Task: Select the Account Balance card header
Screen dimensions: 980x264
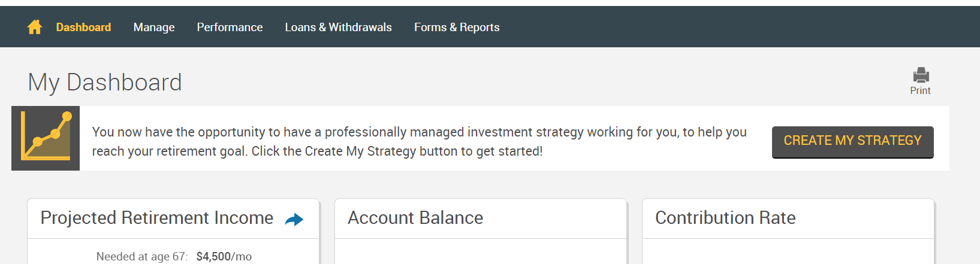Action: coord(481,219)
